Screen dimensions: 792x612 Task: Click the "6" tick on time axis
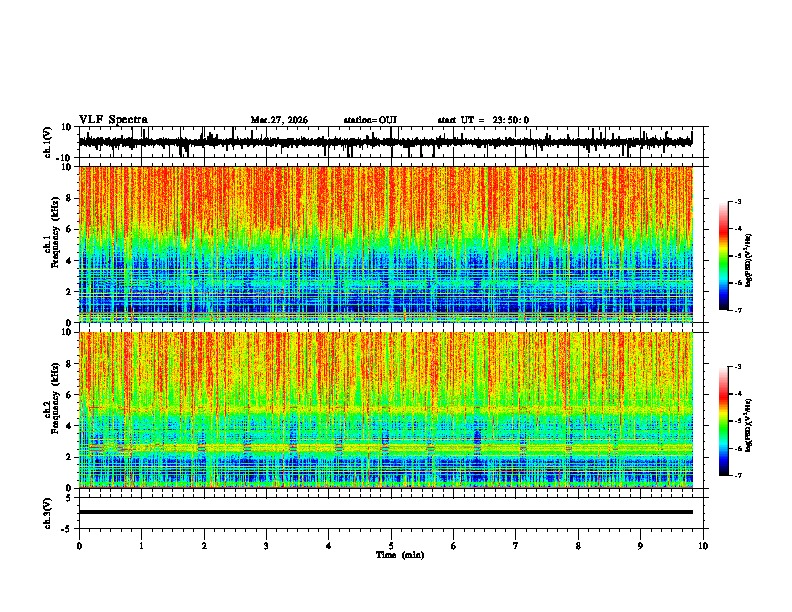(x=454, y=546)
